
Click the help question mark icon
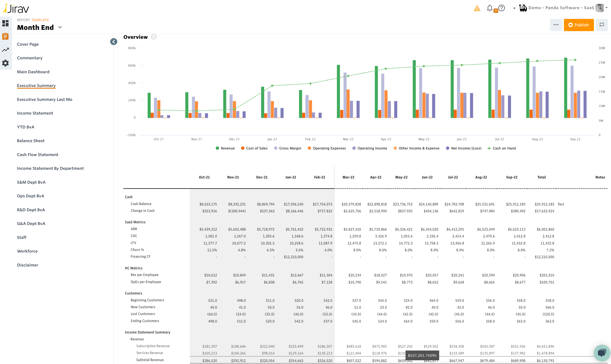click(502, 8)
